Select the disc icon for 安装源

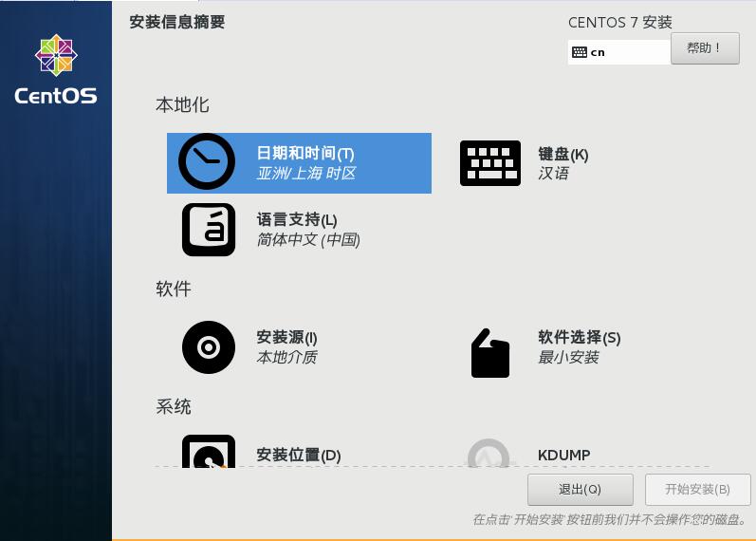tap(209, 347)
